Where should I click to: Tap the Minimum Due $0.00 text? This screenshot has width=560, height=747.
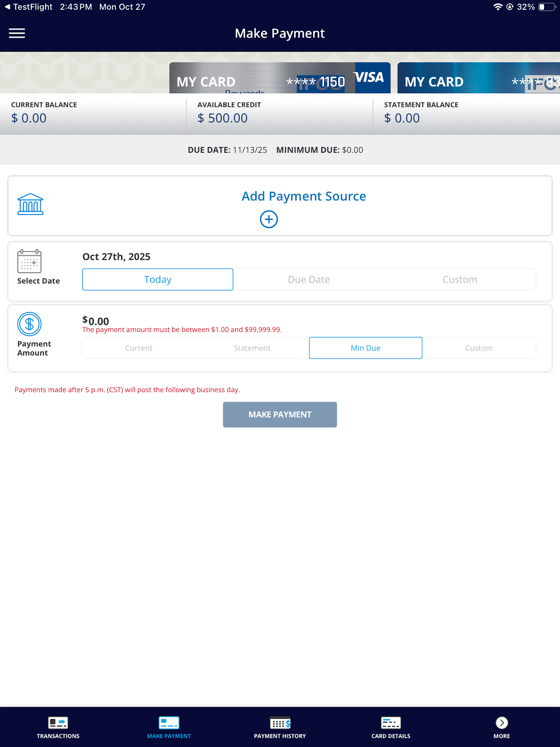click(x=320, y=150)
